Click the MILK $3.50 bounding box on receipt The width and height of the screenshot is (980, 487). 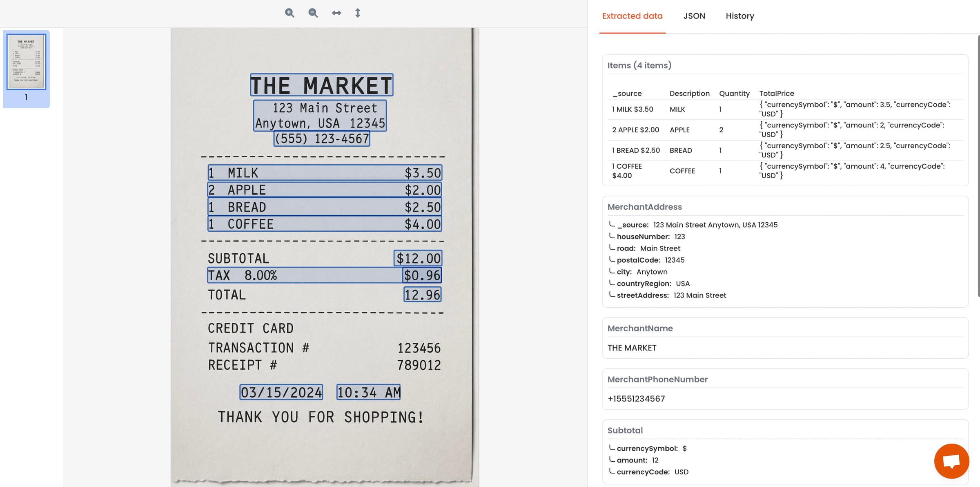point(325,173)
